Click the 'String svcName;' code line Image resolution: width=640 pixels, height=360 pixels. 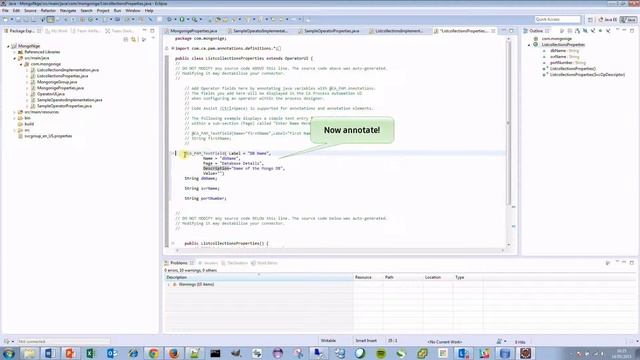(202, 188)
